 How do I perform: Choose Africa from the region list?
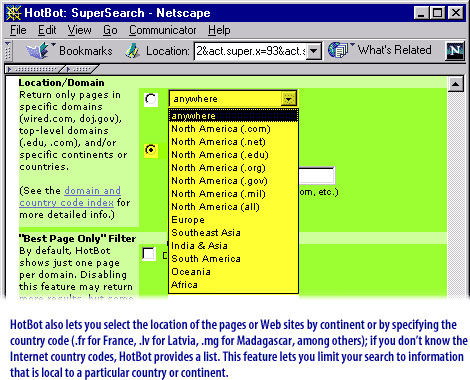tap(233, 285)
